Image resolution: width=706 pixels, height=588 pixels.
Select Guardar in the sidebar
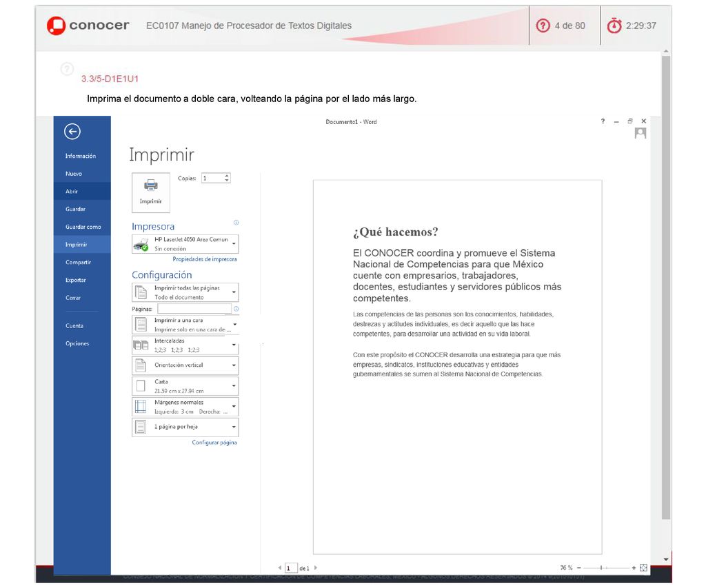pyautogui.click(x=82, y=209)
